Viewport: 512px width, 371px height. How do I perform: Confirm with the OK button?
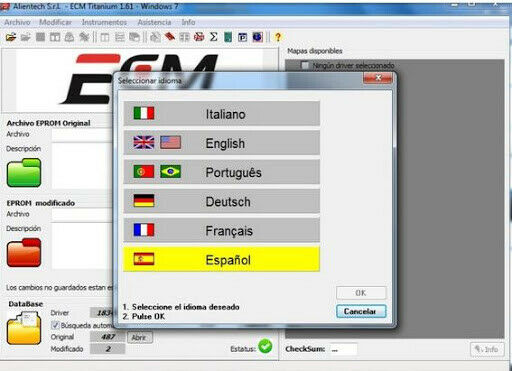(x=361, y=293)
